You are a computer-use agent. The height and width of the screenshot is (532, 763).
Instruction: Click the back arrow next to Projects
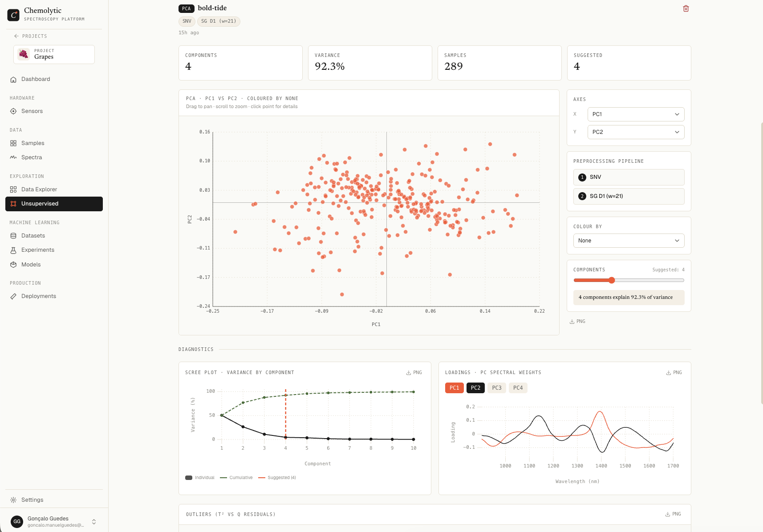click(x=16, y=36)
